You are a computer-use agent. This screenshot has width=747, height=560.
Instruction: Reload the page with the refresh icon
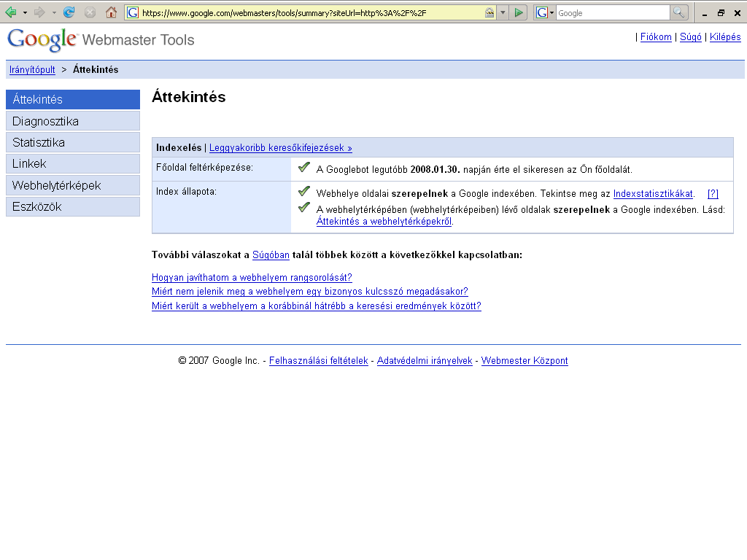(69, 12)
